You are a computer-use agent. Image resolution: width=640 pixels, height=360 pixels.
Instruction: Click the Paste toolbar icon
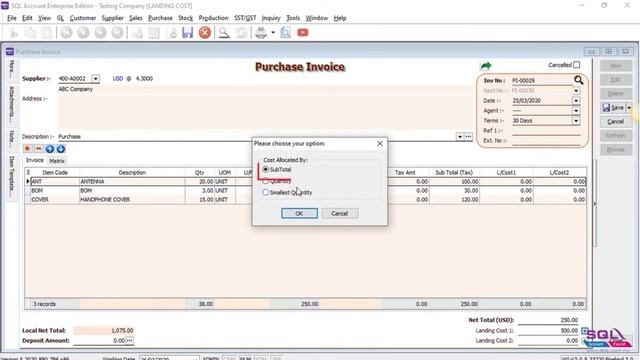[47, 33]
